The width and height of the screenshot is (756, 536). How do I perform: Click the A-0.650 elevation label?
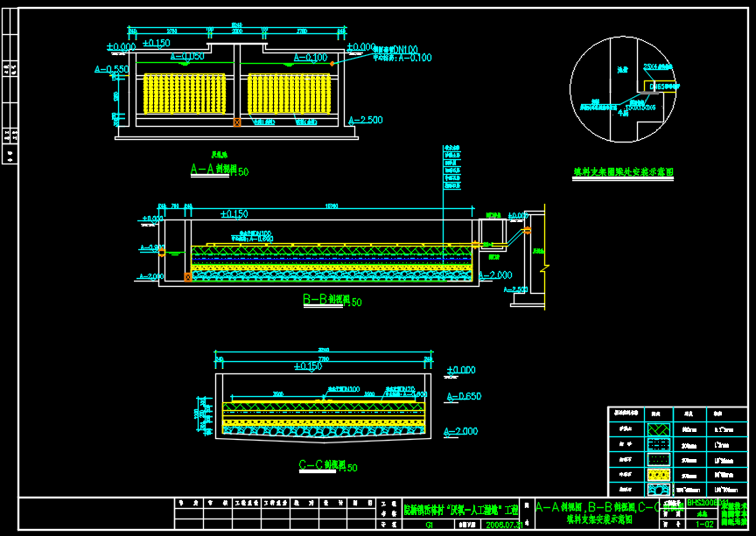(464, 396)
